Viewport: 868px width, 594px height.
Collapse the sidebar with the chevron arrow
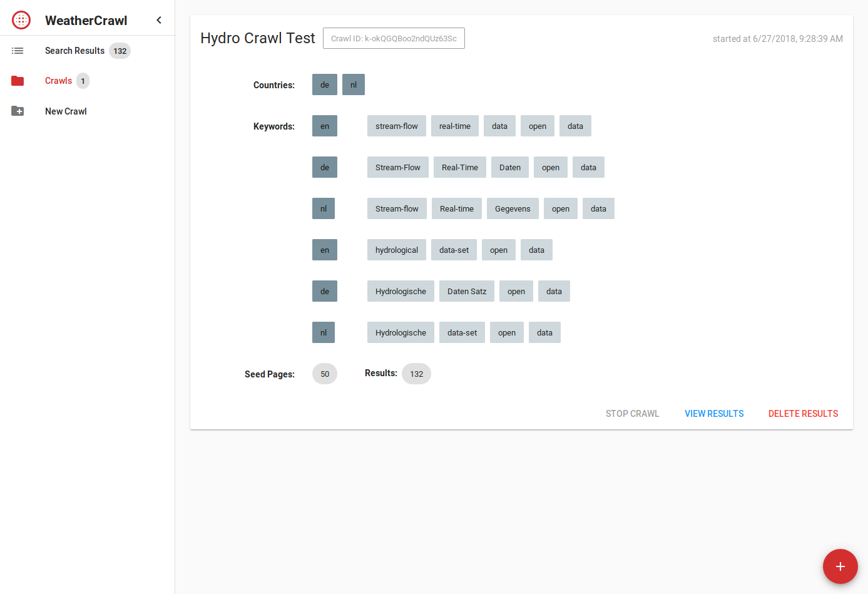coord(159,20)
